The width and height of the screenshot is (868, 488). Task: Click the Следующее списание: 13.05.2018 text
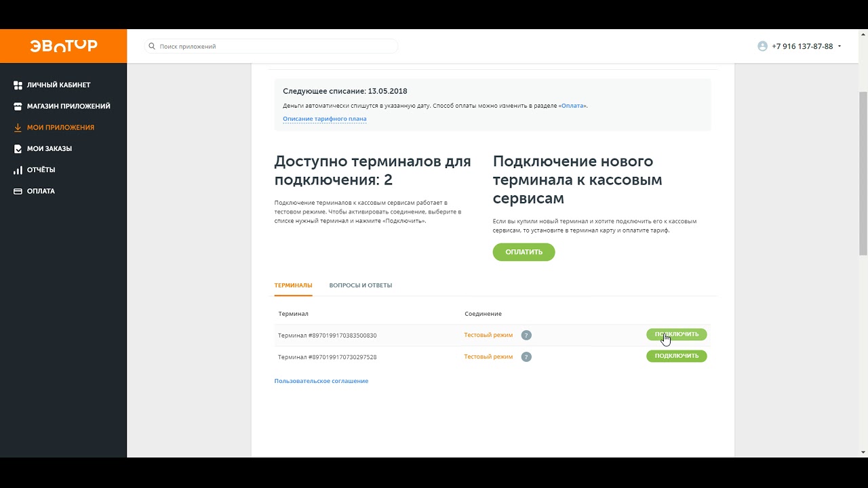click(345, 91)
